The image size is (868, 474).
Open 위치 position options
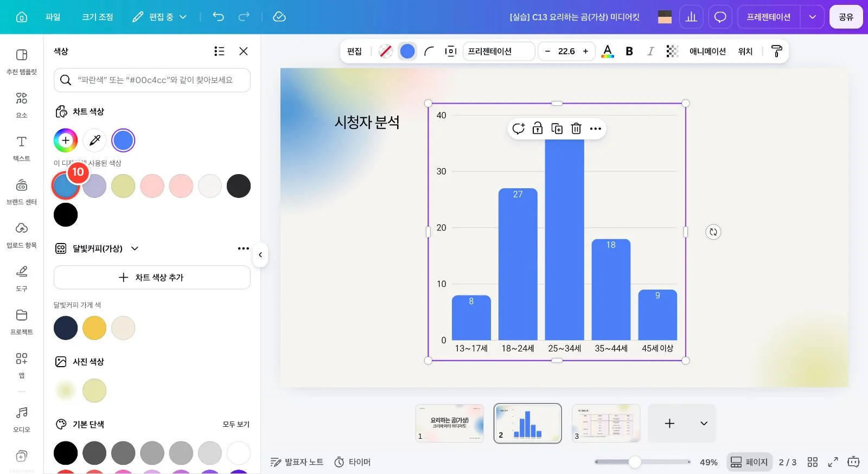(x=745, y=51)
